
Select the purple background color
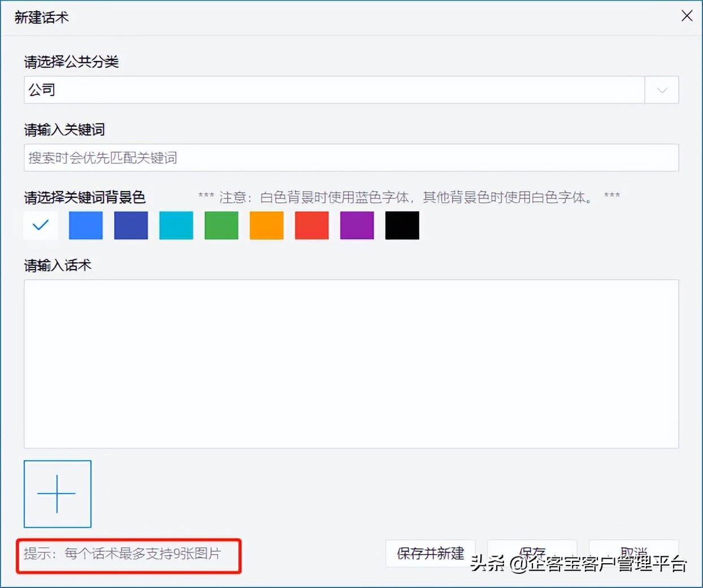357,225
